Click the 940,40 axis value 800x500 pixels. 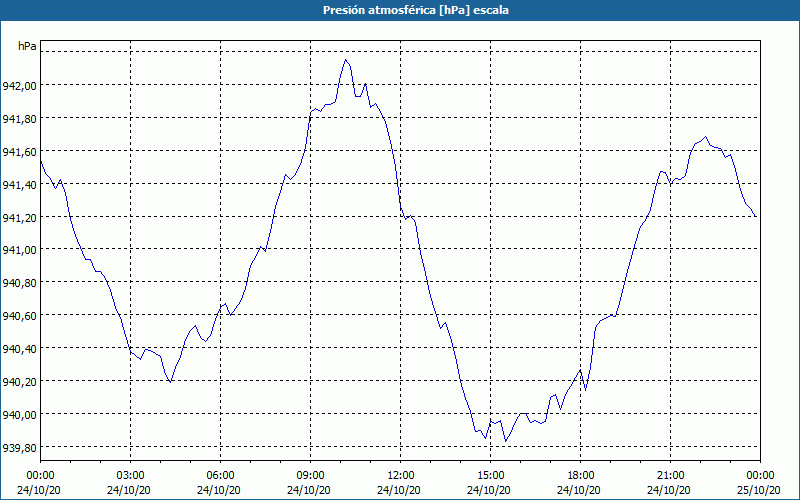20,348
